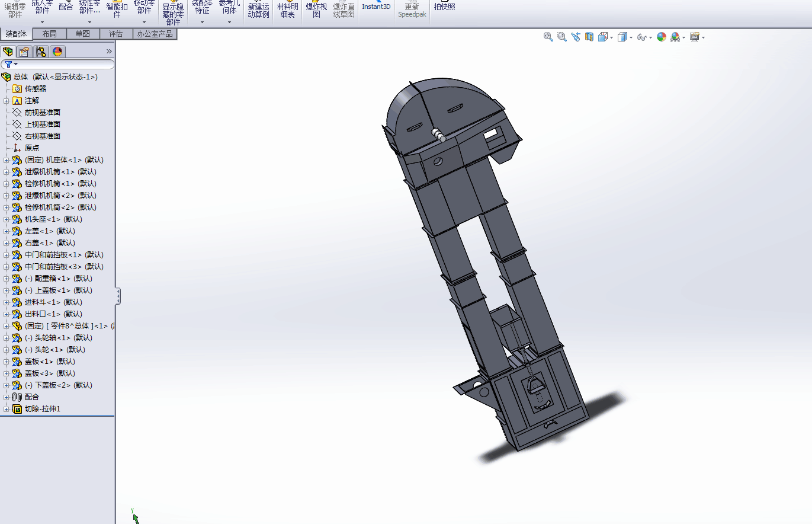Open dropdown arrow under 移动零部件
The height and width of the screenshot is (524, 812).
tap(145, 23)
